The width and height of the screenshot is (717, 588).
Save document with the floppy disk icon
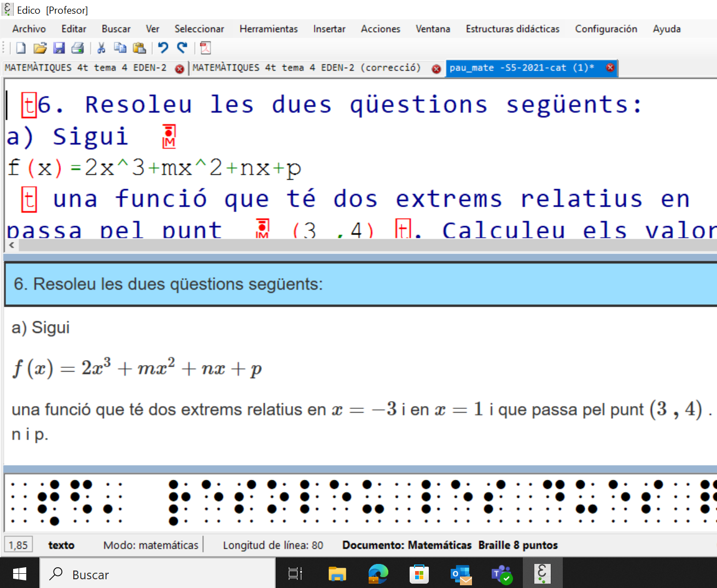(x=59, y=48)
